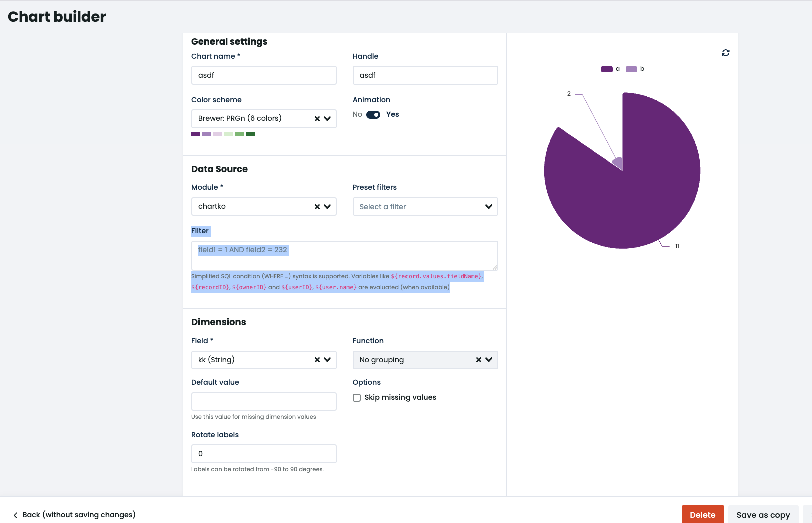
Task: Clear the chartko module selection
Action: tap(317, 207)
